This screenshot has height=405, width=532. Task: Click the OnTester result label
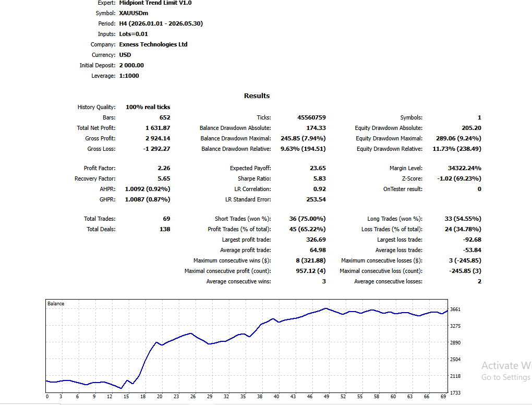[x=403, y=189]
